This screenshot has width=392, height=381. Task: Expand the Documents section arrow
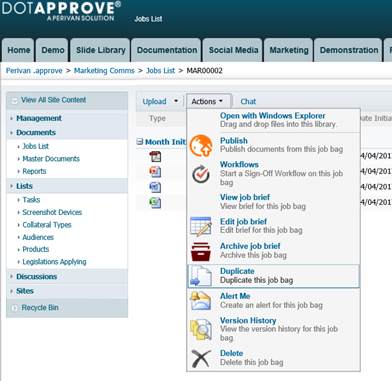point(12,133)
